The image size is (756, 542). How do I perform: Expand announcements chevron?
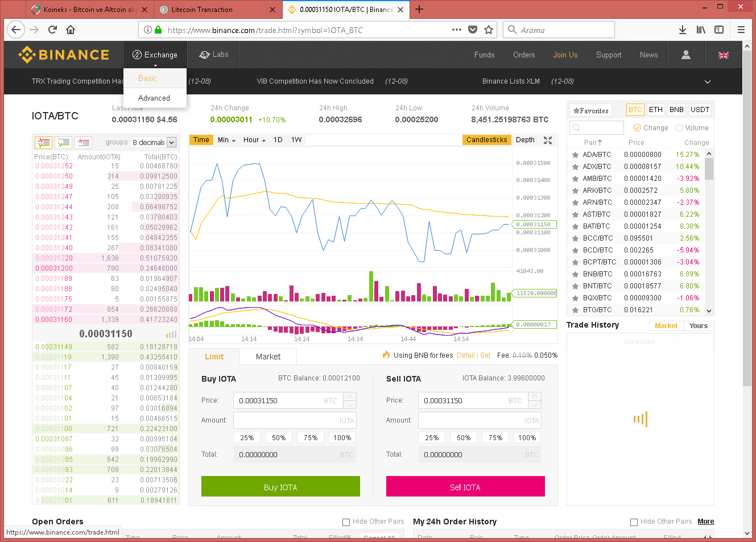pos(708,82)
